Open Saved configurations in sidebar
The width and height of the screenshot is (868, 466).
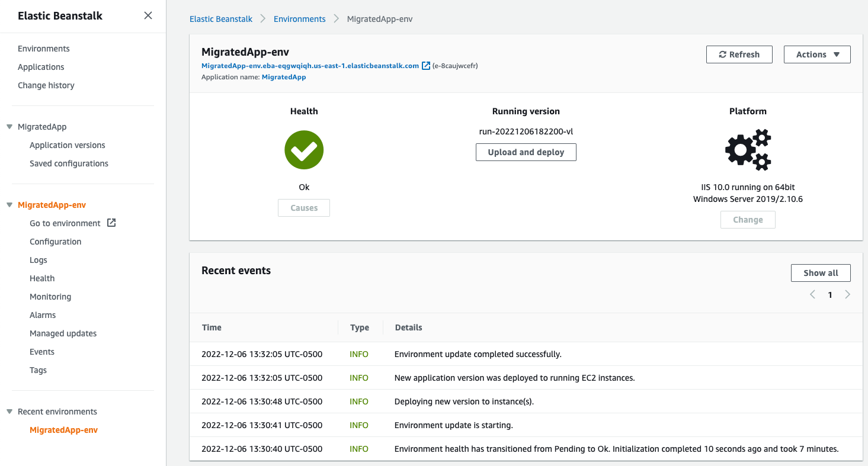[69, 163]
